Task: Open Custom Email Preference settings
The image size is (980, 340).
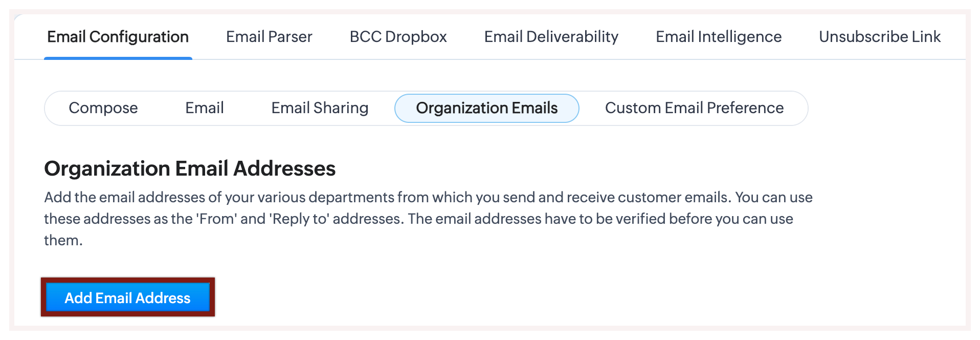Action: [694, 108]
